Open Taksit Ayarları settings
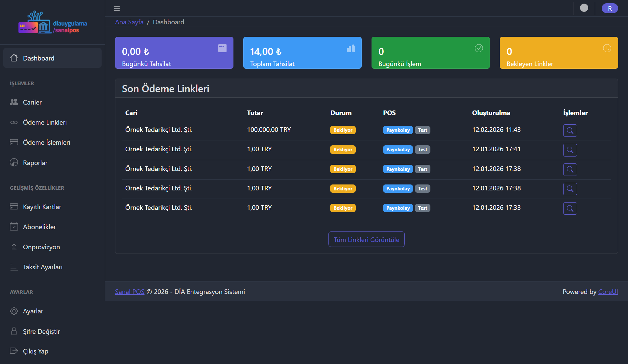 click(x=52, y=267)
